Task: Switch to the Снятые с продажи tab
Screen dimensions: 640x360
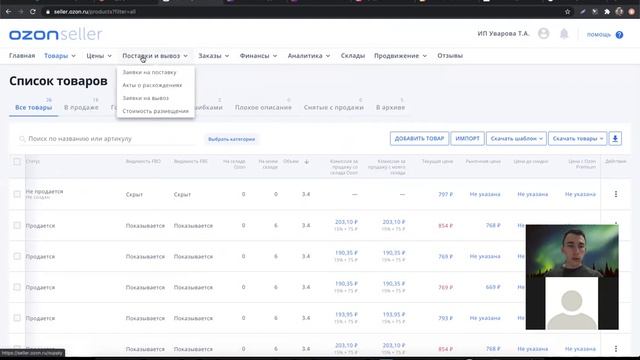Action: tap(333, 107)
